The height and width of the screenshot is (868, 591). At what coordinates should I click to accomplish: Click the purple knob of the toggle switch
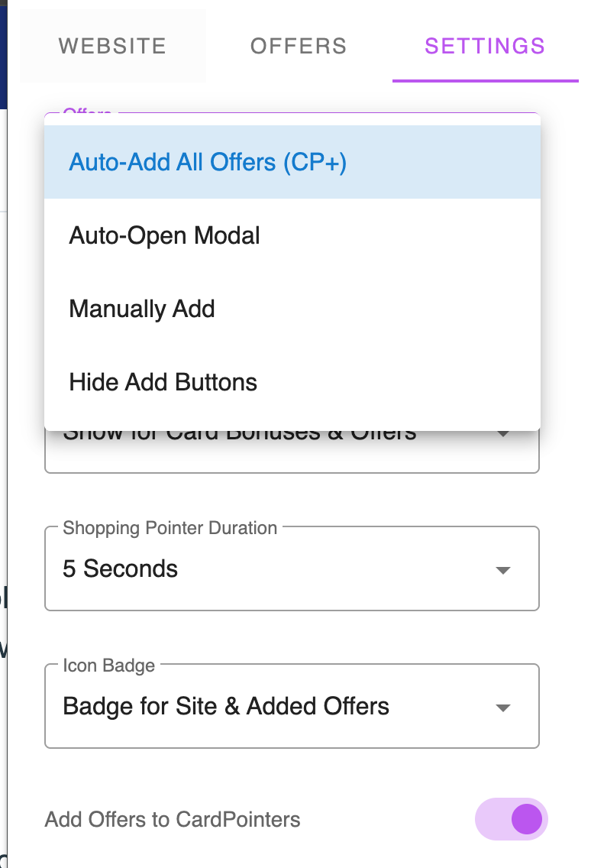[x=527, y=819]
